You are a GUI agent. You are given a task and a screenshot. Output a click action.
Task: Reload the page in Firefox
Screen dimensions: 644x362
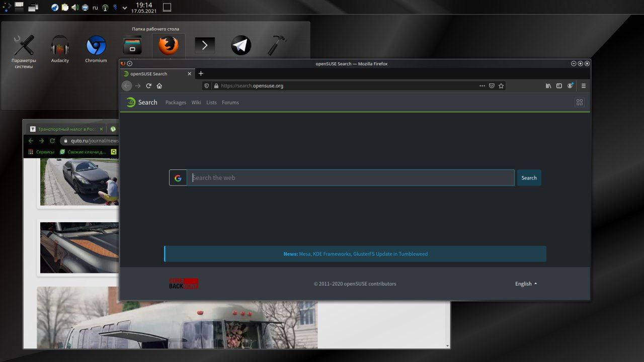tap(148, 86)
